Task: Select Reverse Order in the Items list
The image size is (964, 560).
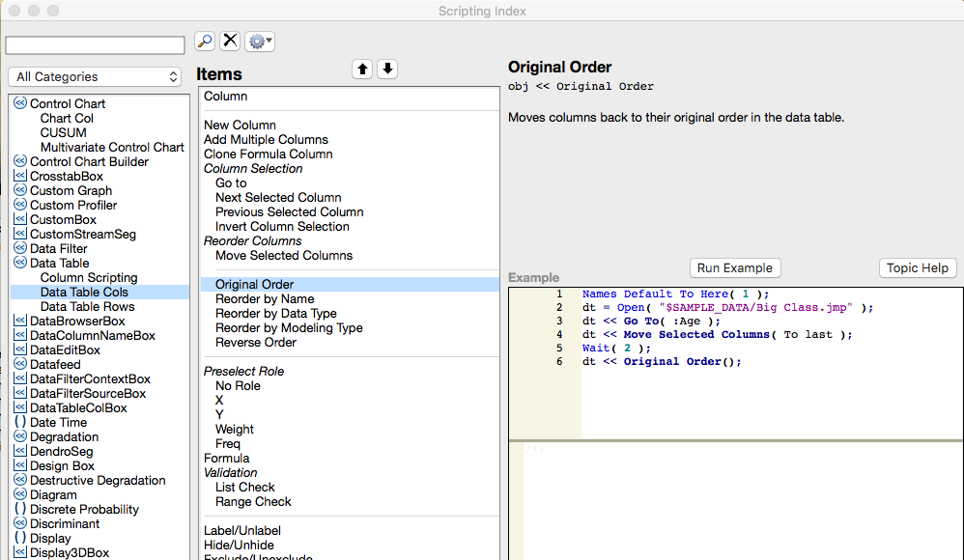Action: (x=256, y=342)
